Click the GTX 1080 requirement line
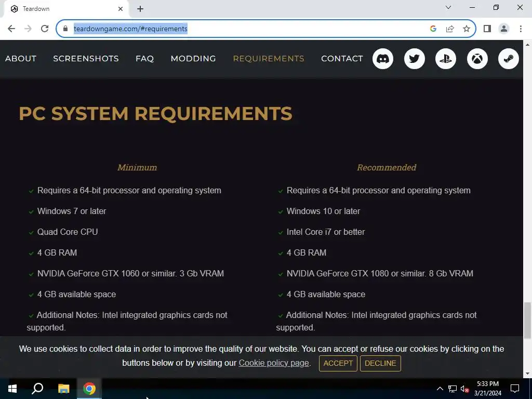This screenshot has height=399, width=532. [380, 273]
